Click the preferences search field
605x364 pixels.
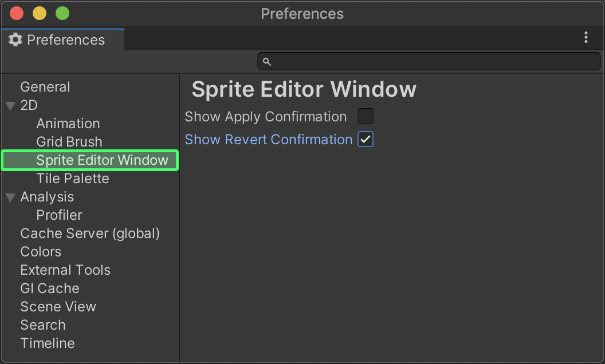(x=435, y=62)
